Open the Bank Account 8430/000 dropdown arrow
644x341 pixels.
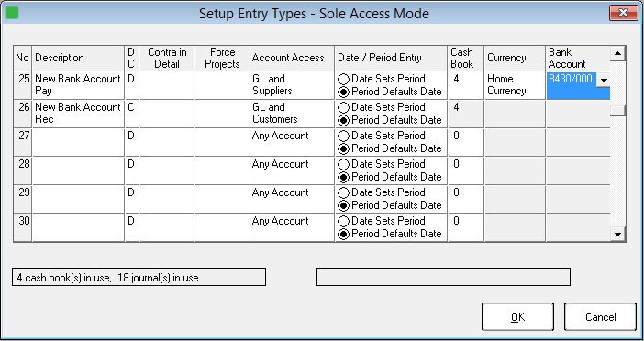pos(603,81)
